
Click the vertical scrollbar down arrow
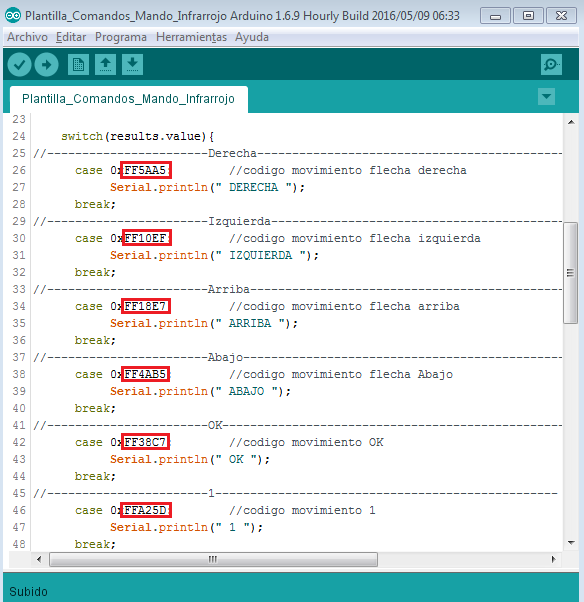pos(571,543)
